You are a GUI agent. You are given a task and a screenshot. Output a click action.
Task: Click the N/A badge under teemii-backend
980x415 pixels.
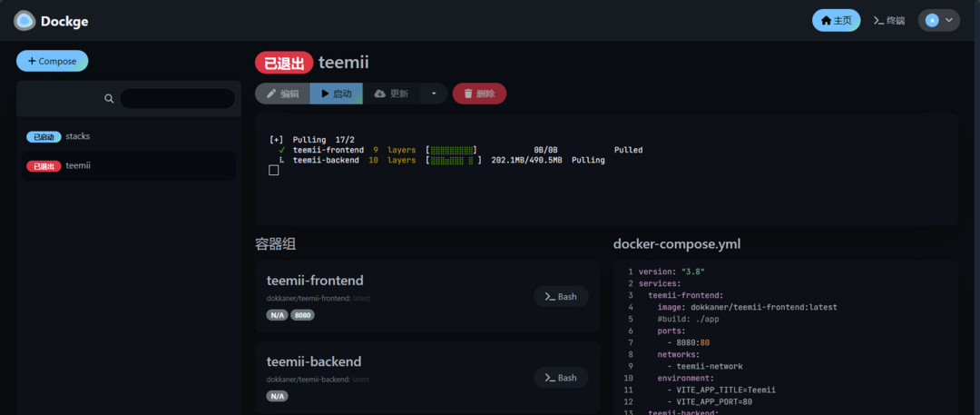pyautogui.click(x=277, y=396)
